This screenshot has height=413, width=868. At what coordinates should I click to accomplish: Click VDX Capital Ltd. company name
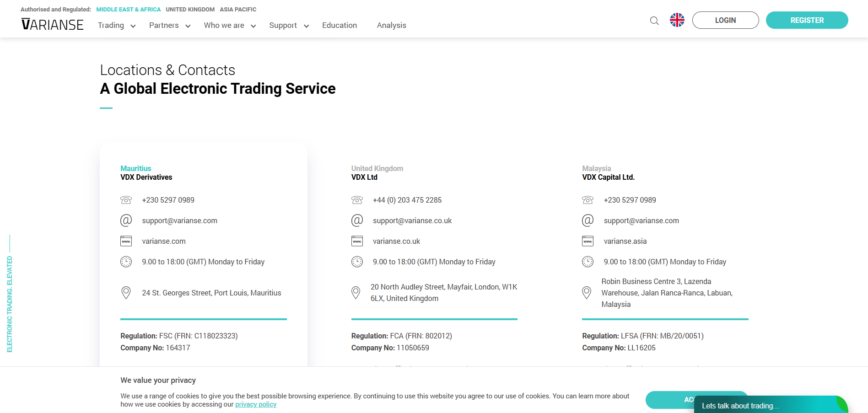coord(608,177)
